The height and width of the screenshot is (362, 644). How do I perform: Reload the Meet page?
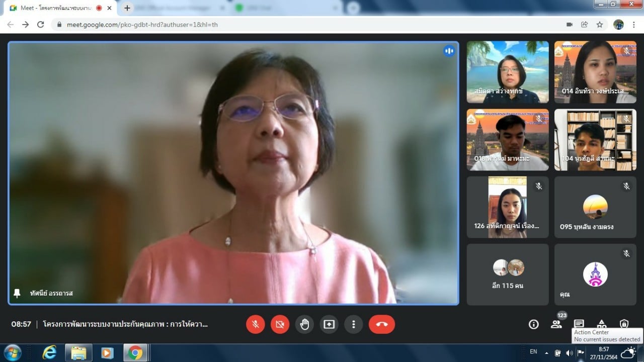pos(41,24)
